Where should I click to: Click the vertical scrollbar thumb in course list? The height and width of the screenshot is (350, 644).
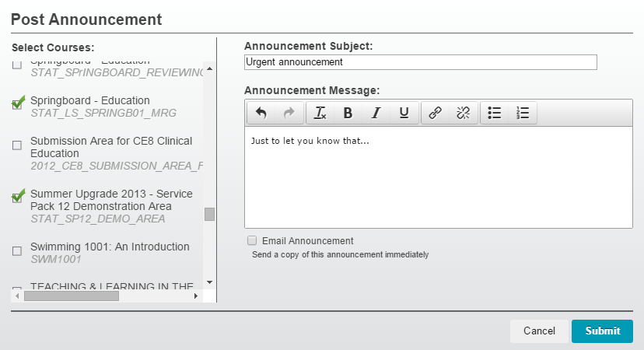pyautogui.click(x=209, y=214)
